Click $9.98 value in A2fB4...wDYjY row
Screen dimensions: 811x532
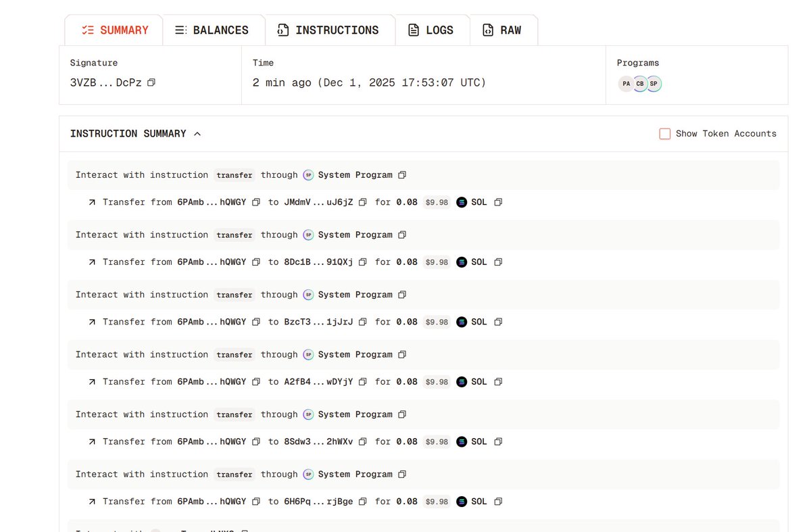point(437,382)
